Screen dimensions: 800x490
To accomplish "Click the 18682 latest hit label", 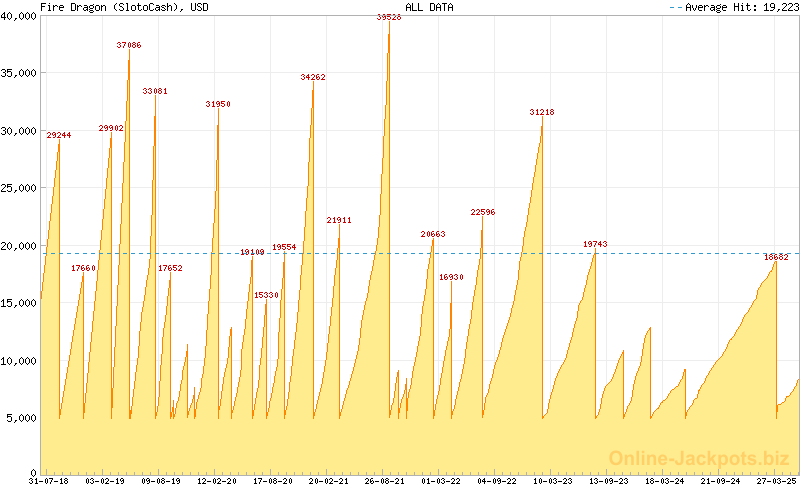I will 776,257.
